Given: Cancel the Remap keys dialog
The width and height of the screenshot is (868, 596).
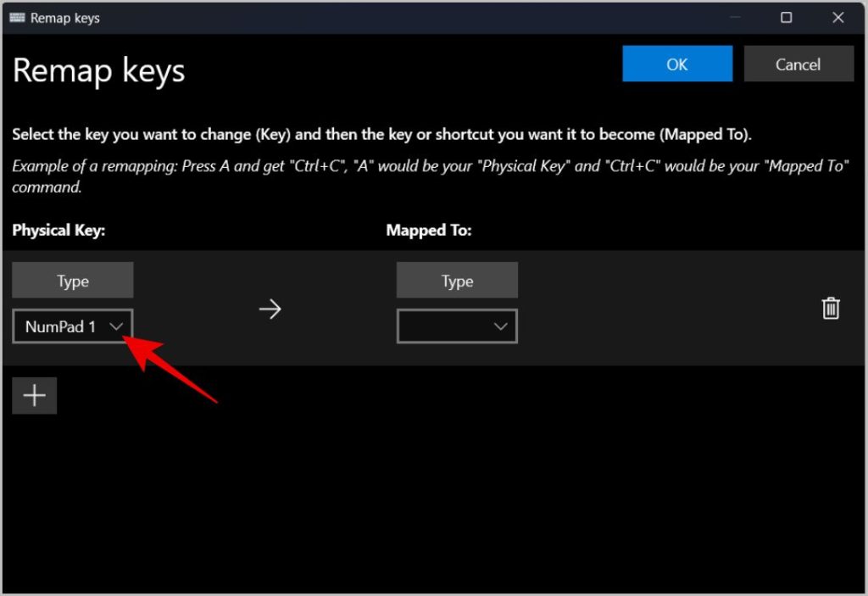Looking at the screenshot, I should [x=798, y=64].
